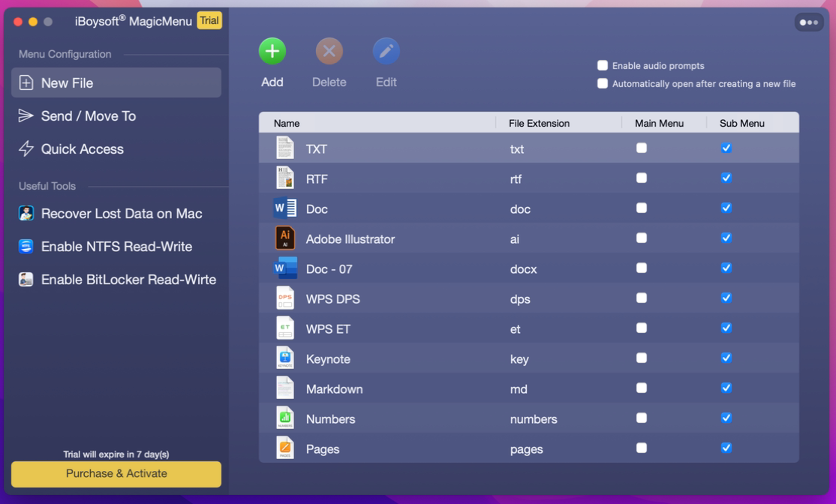Open Enable BitLocker Read-Wirte tool
The image size is (836, 504).
pos(116,279)
